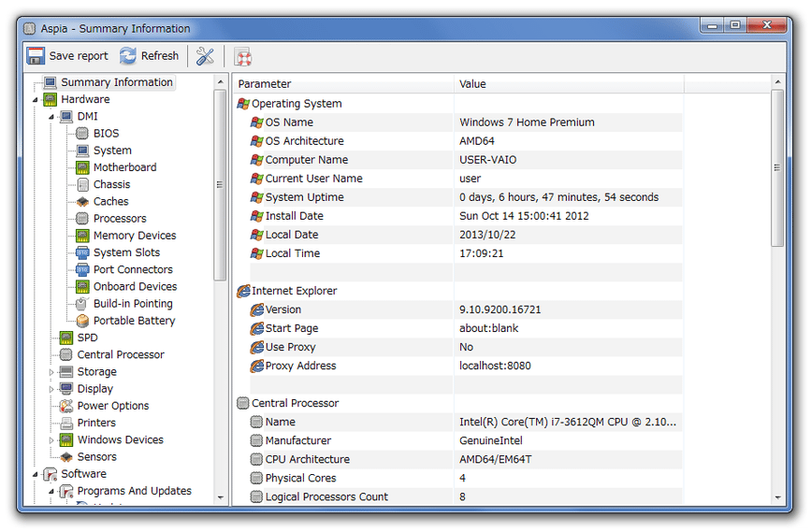811x532 pixels.
Task: Click the Portable Battery icon
Action: click(x=82, y=321)
